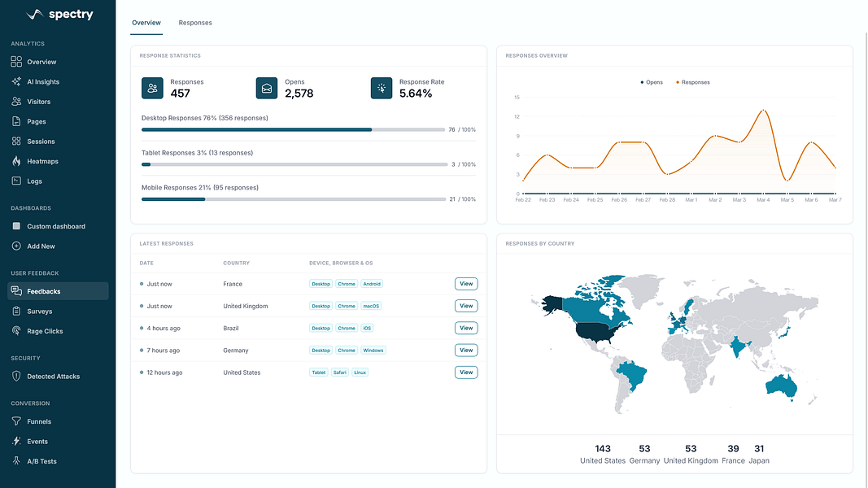The image size is (868, 488).
Task: Click the Heatmaps flame icon
Action: click(x=16, y=162)
